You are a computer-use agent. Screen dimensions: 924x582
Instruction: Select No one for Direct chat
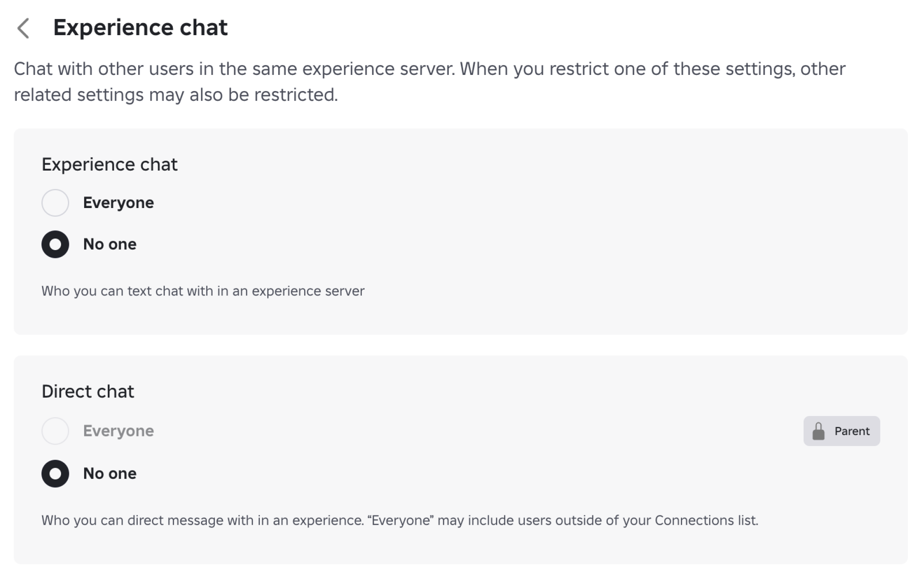click(x=55, y=473)
